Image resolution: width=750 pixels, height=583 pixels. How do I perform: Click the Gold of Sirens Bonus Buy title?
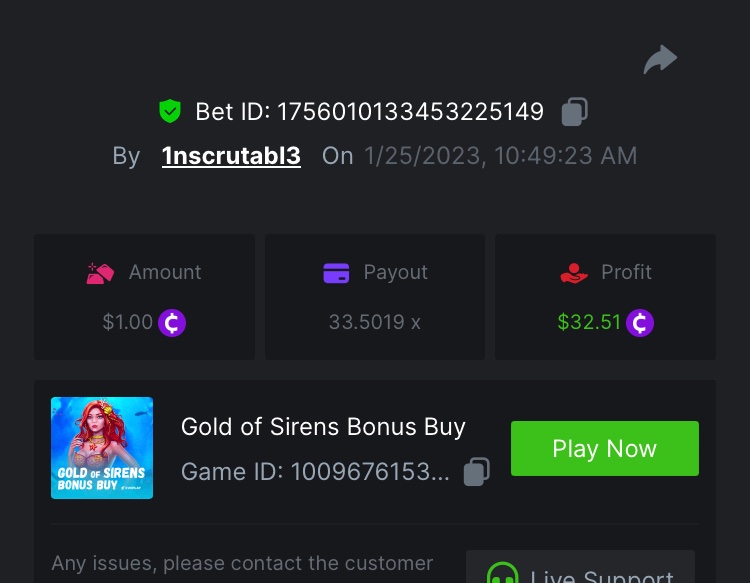click(x=323, y=427)
